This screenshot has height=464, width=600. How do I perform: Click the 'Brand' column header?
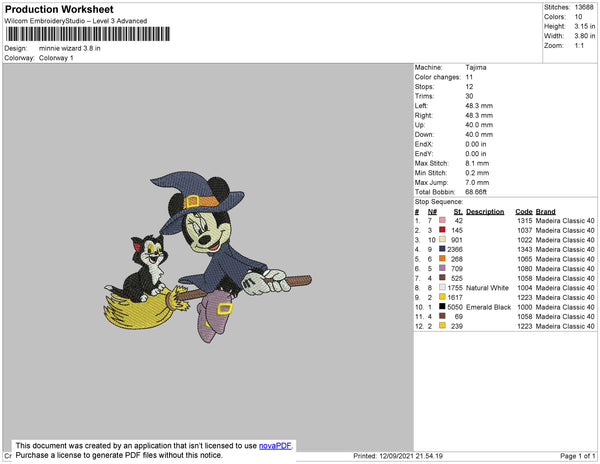545,212
